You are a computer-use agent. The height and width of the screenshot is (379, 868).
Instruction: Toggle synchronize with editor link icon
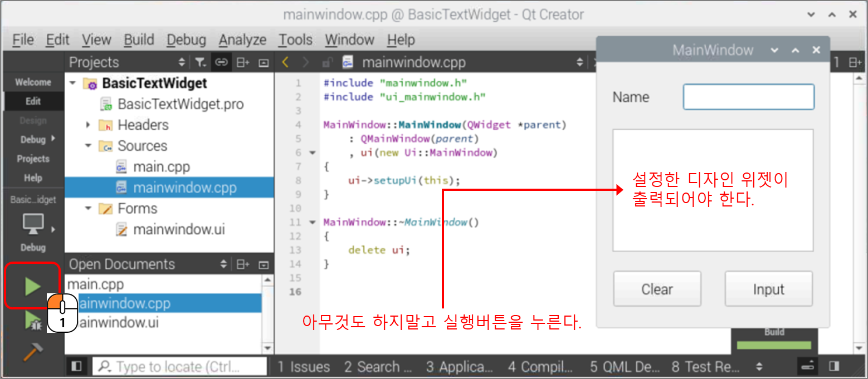coord(221,62)
